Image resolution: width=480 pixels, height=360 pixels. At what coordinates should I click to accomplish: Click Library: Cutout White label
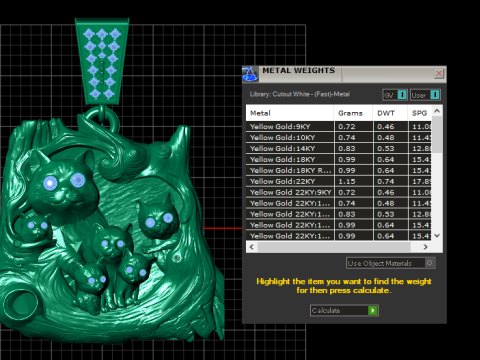[300, 94]
